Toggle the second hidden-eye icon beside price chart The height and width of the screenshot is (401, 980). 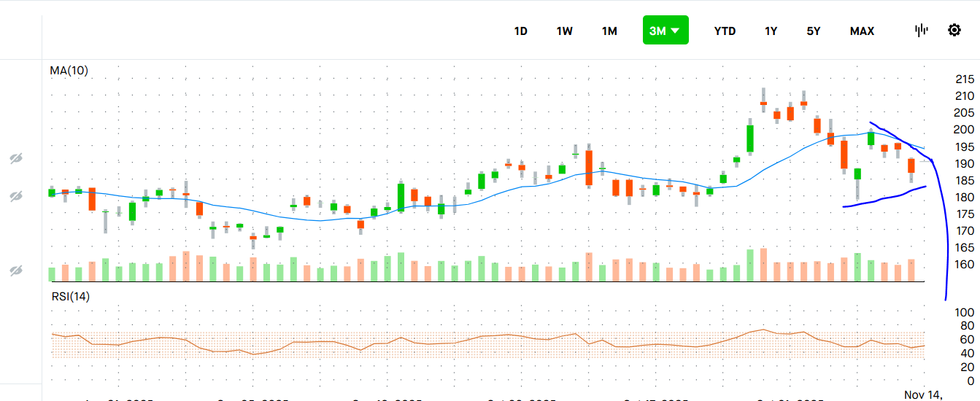pyautogui.click(x=16, y=196)
